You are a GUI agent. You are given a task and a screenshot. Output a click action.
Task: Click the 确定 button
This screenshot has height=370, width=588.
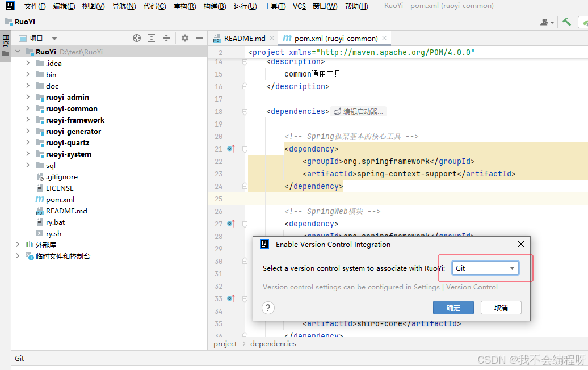(453, 308)
